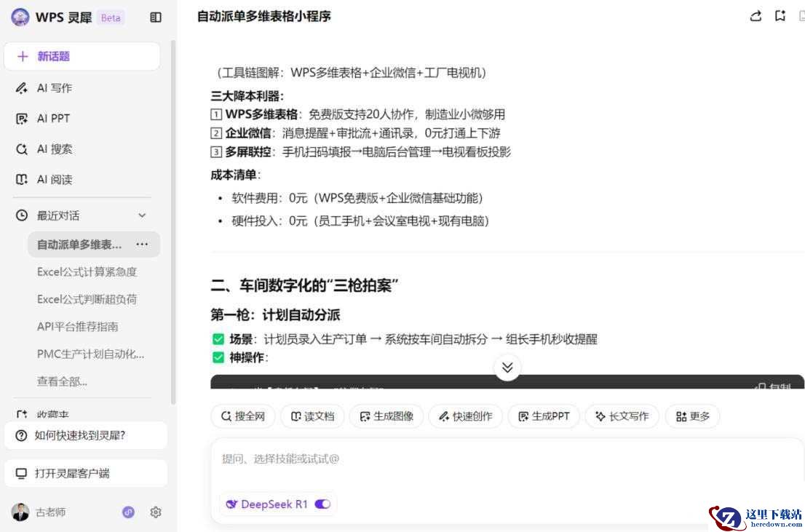Click the question-mark icon in 如何快速找到灵犀
The width and height of the screenshot is (805, 532).
coord(22,435)
